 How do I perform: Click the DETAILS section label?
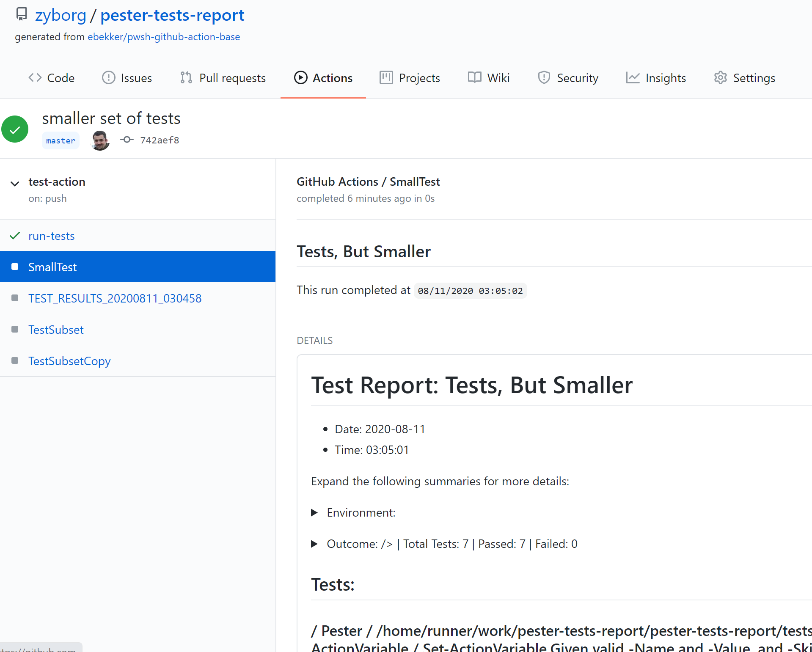pyautogui.click(x=314, y=341)
